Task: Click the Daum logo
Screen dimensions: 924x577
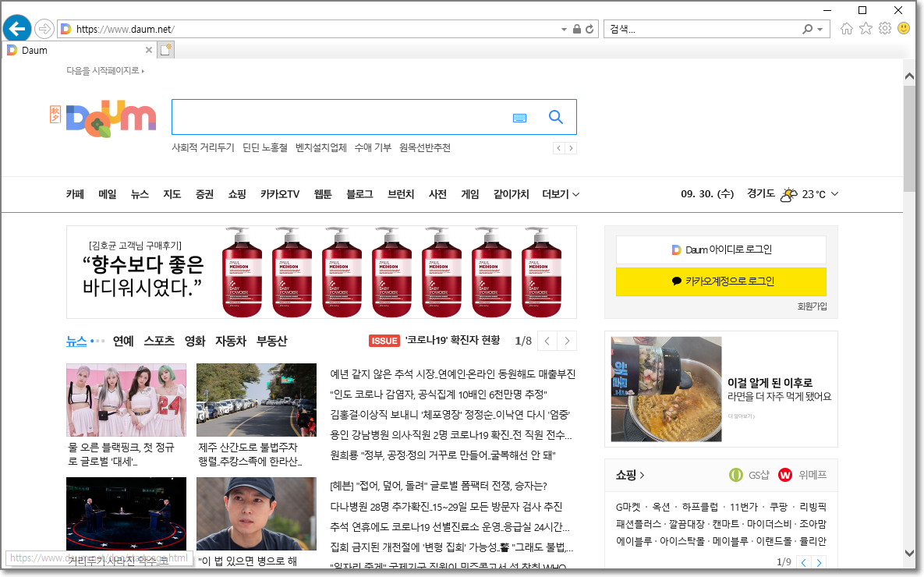Action: (111, 119)
